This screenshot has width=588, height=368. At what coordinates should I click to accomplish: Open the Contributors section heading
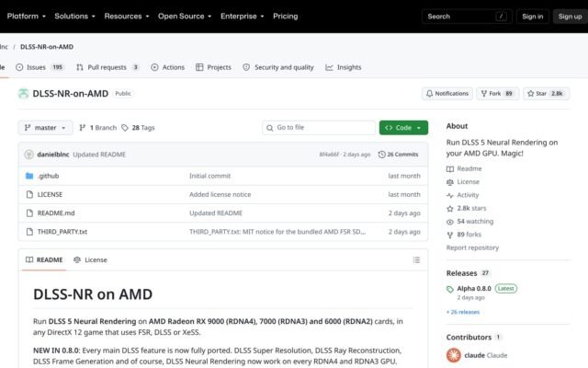click(473, 338)
